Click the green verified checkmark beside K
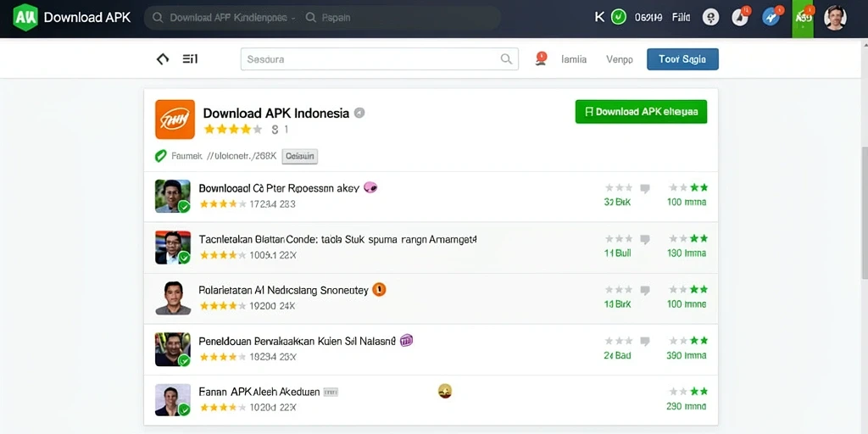Screen dimensions: 868x434 coord(618,17)
